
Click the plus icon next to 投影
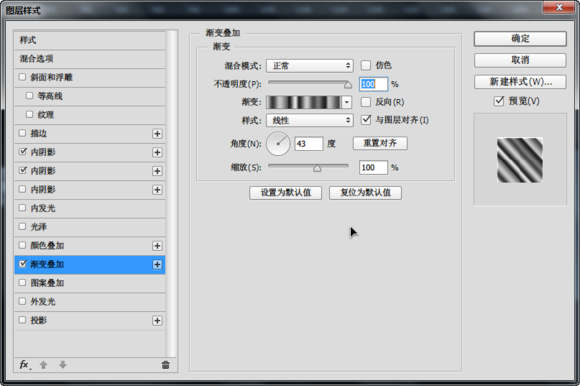157,321
